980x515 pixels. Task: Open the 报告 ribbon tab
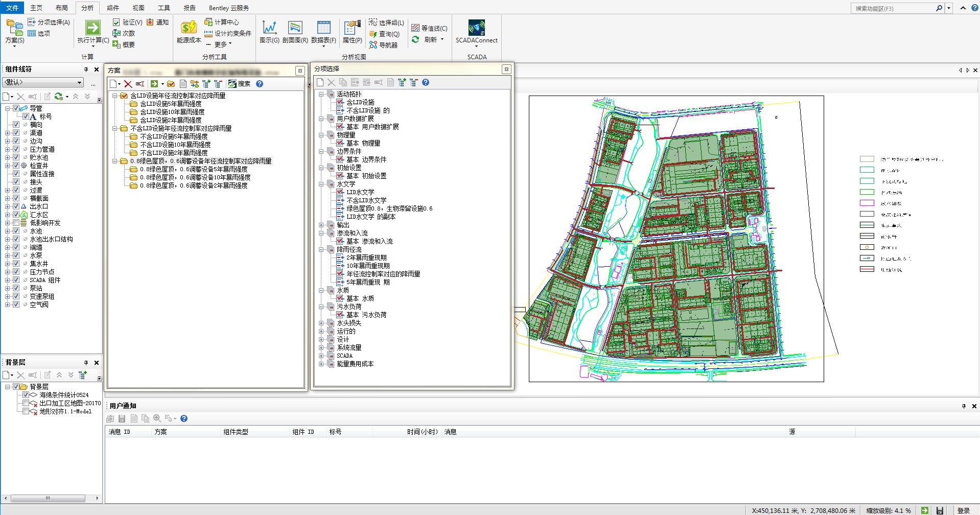click(x=190, y=8)
